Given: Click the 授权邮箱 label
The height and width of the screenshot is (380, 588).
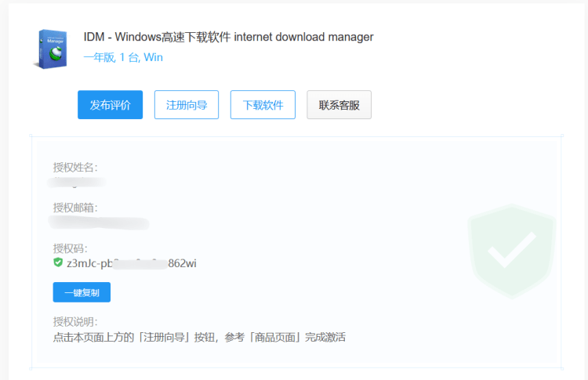Looking at the screenshot, I should tap(75, 208).
